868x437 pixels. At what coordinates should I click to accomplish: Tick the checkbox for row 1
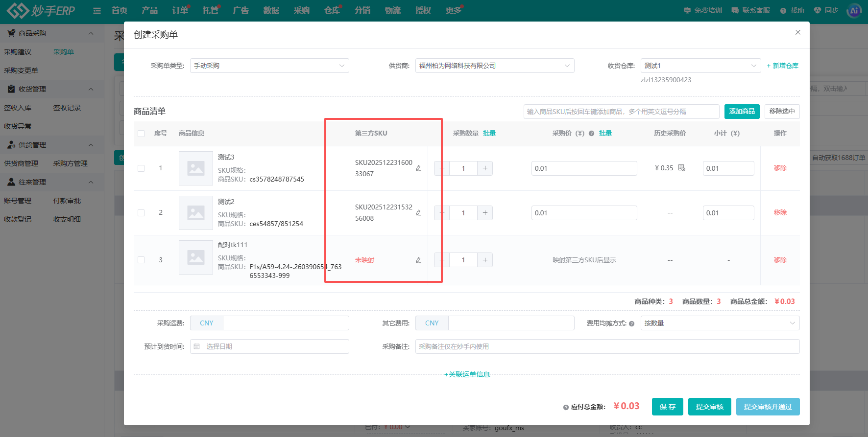(141, 168)
